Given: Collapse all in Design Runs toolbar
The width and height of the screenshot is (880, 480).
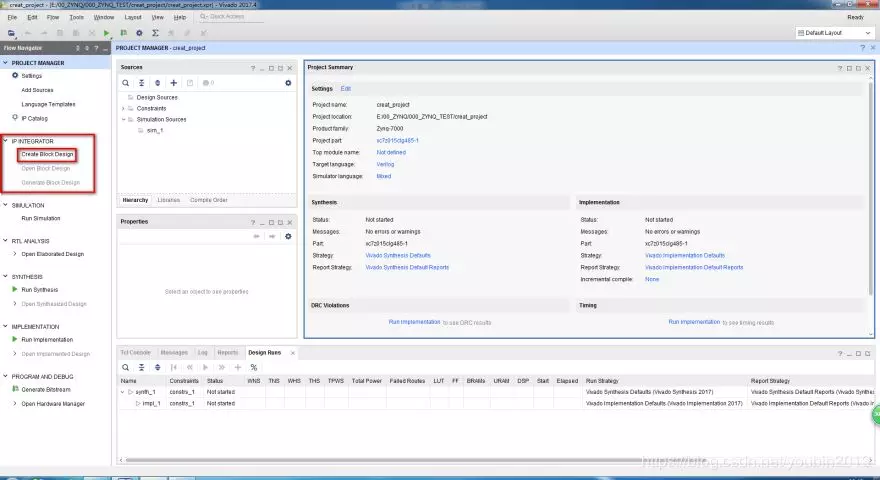Looking at the screenshot, I should click(x=141, y=368).
